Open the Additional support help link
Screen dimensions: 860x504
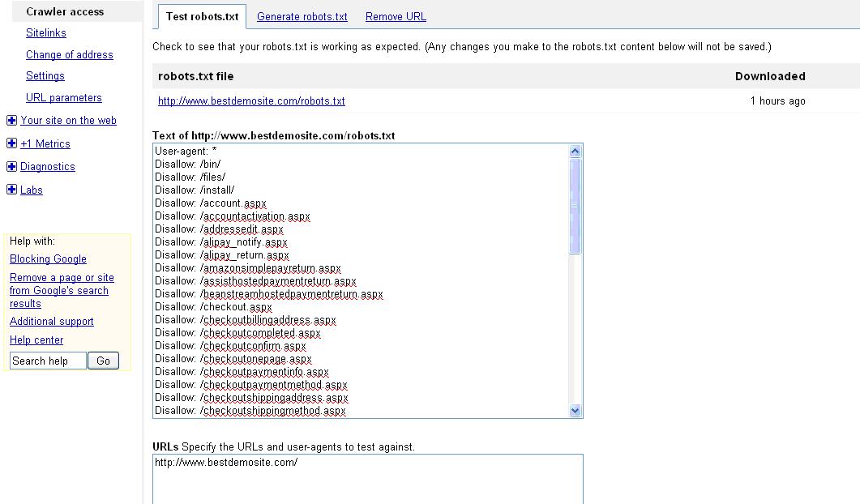pos(52,322)
